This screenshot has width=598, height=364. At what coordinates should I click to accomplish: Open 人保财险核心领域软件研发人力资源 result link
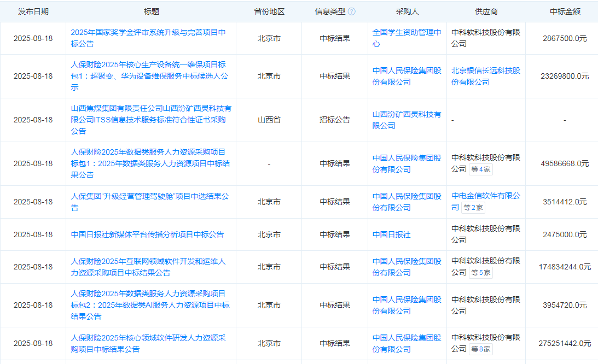click(148, 343)
